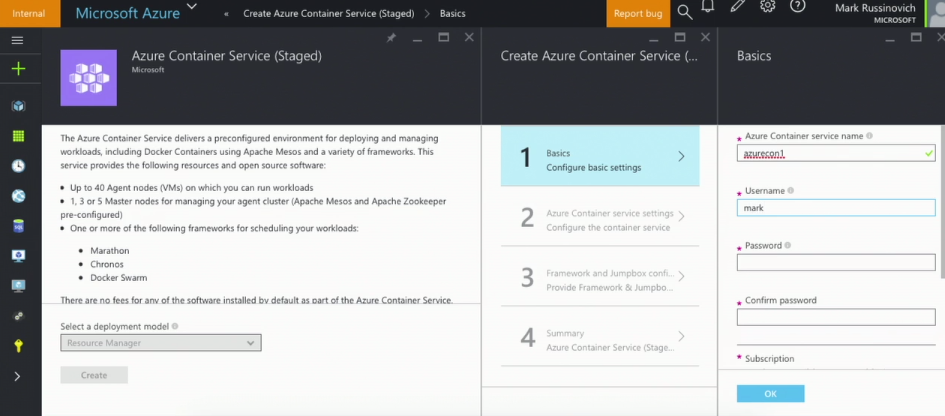The width and height of the screenshot is (945, 416).
Task: Click the portal settings gear icon
Action: point(767,7)
